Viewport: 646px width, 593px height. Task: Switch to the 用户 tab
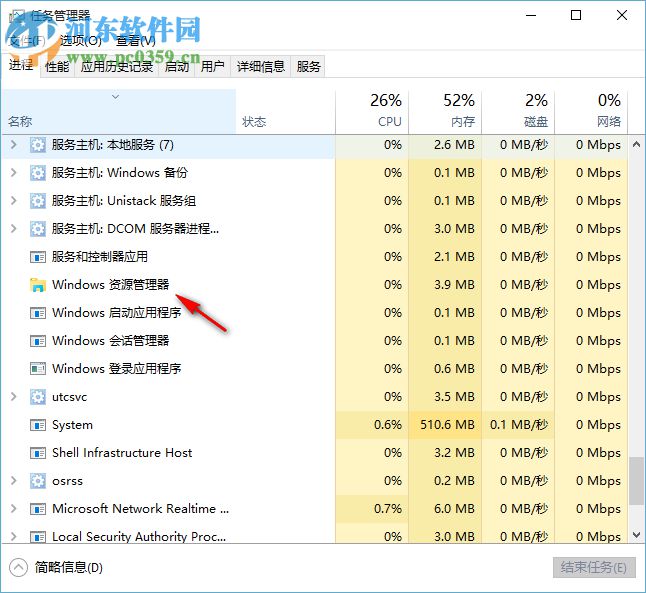(x=213, y=67)
